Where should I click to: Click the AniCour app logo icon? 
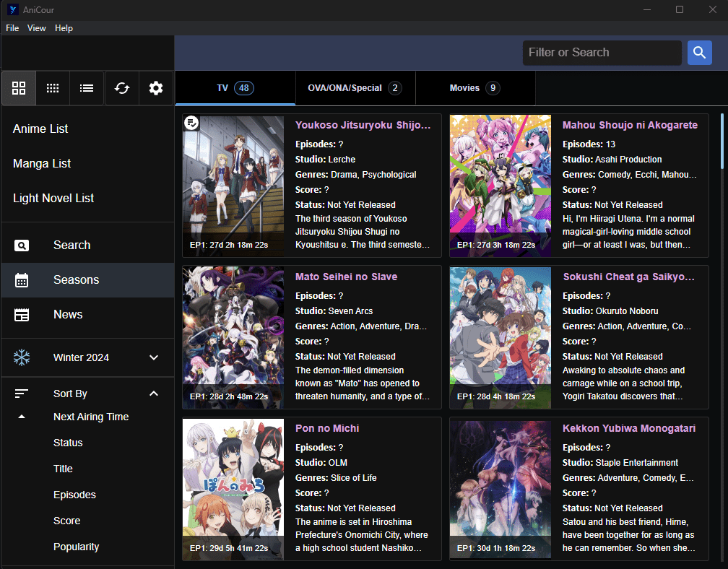[13, 9]
